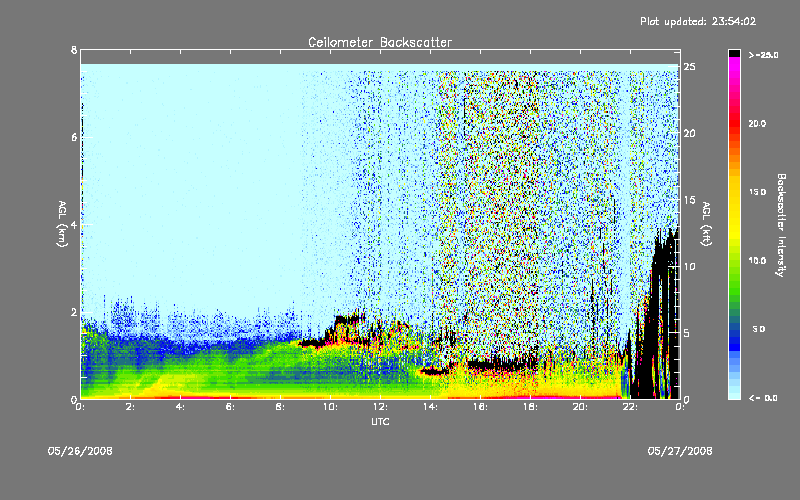Click the '15.0' colorbar intensity label
The height and width of the screenshot is (500, 800).
pos(757,192)
